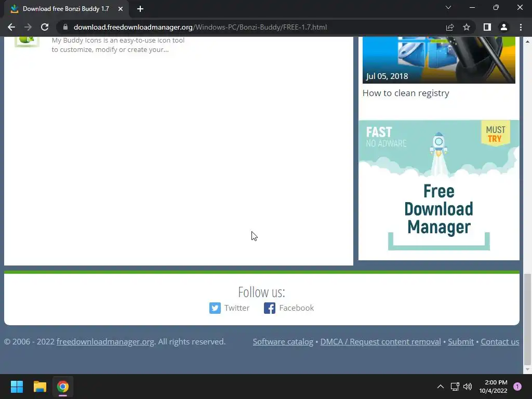The image size is (532, 399).
Task: Click the Chrome taskbar icon
Action: [63, 387]
